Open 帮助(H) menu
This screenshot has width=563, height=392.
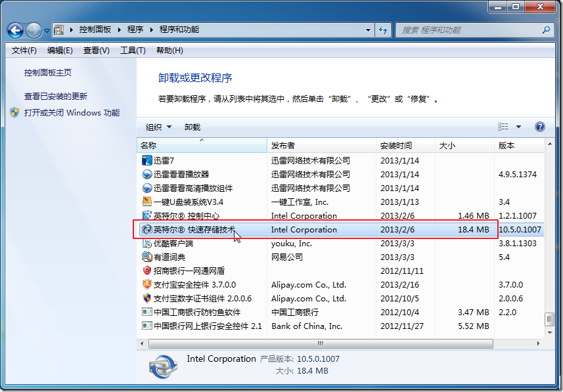pyautogui.click(x=170, y=51)
